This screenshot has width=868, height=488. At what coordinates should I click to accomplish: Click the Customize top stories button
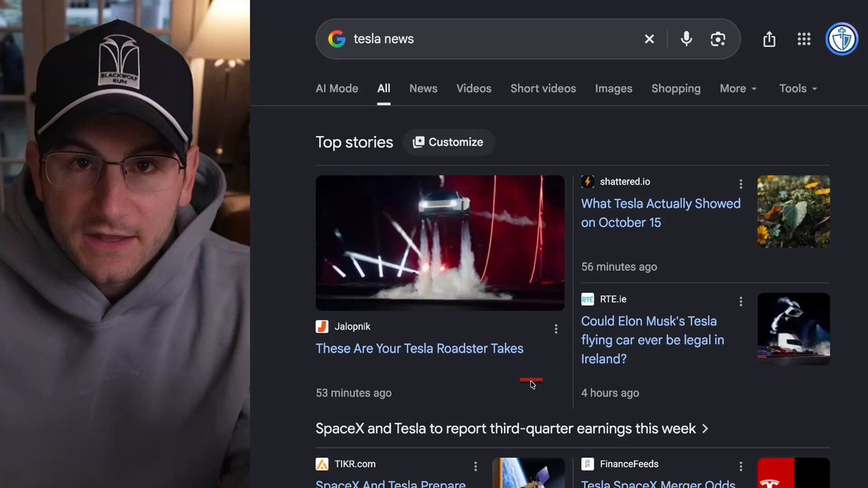pyautogui.click(x=448, y=142)
